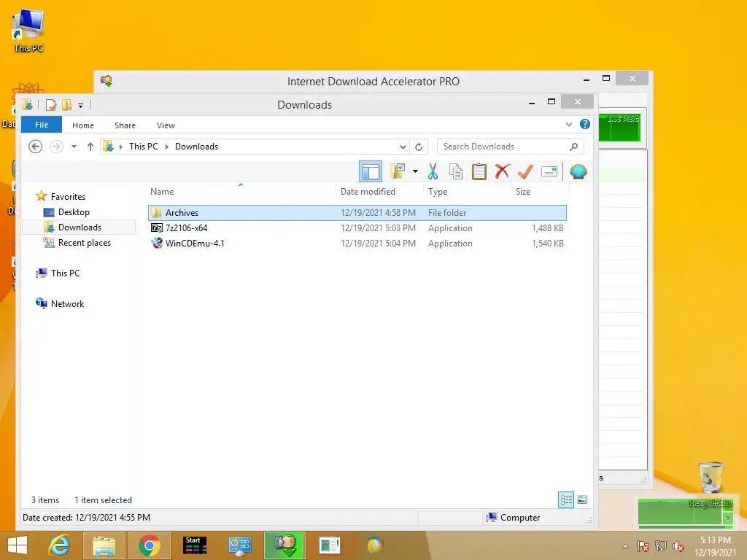Toggle the navigation pane toolbar button
747x560 pixels.
coord(370,171)
